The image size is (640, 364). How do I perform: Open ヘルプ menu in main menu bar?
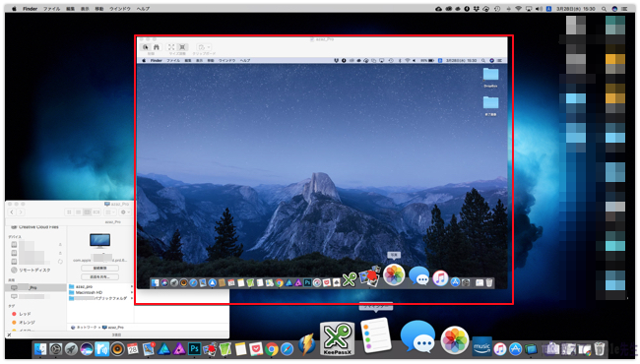(143, 9)
